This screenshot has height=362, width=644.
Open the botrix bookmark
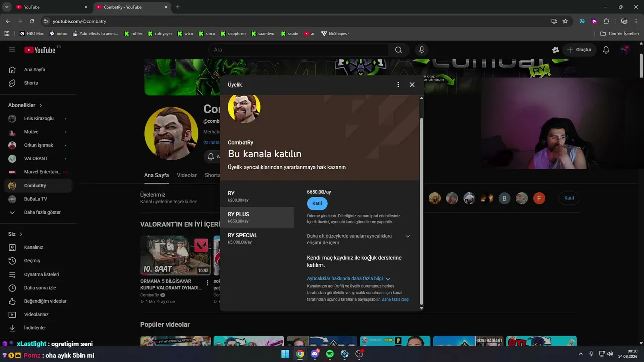58,34
